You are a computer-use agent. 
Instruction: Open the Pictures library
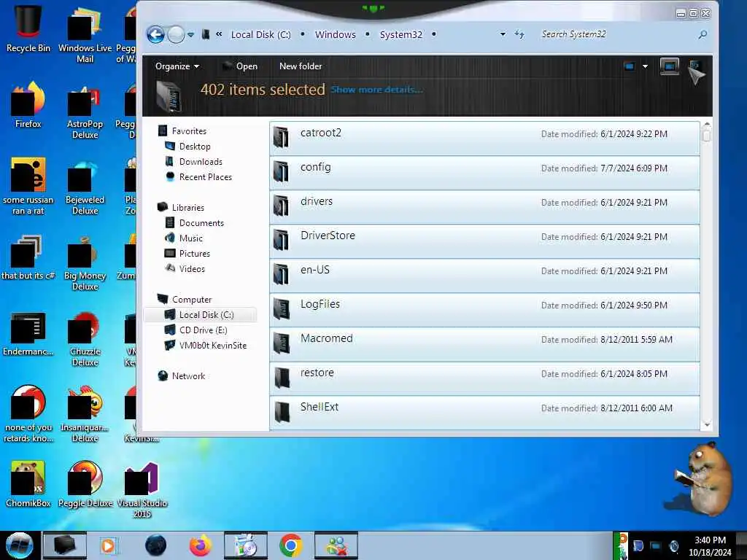[x=194, y=253]
